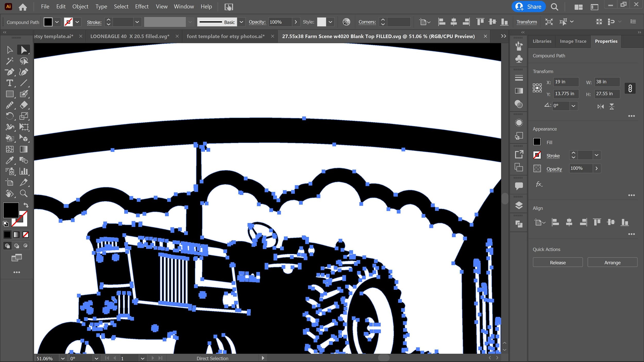The width and height of the screenshot is (644, 362).
Task: Swap fill and stroke colors
Action: pos(26,205)
